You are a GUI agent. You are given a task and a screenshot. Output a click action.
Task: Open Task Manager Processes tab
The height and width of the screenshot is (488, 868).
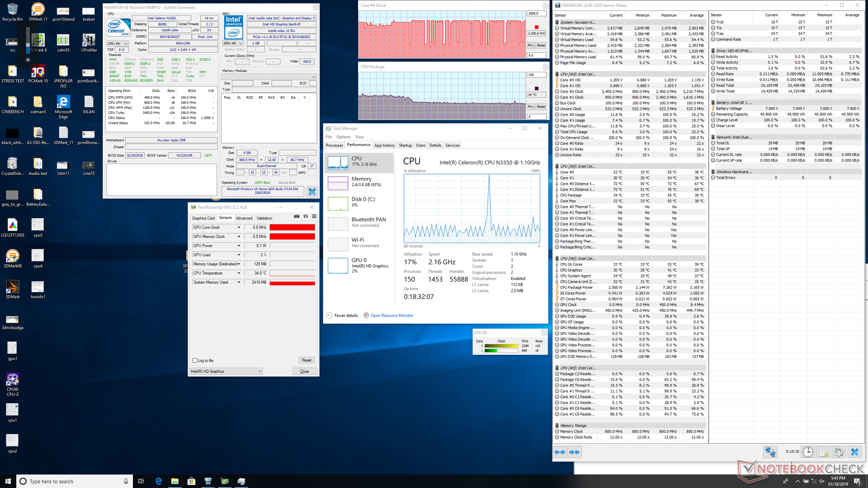[x=335, y=145]
